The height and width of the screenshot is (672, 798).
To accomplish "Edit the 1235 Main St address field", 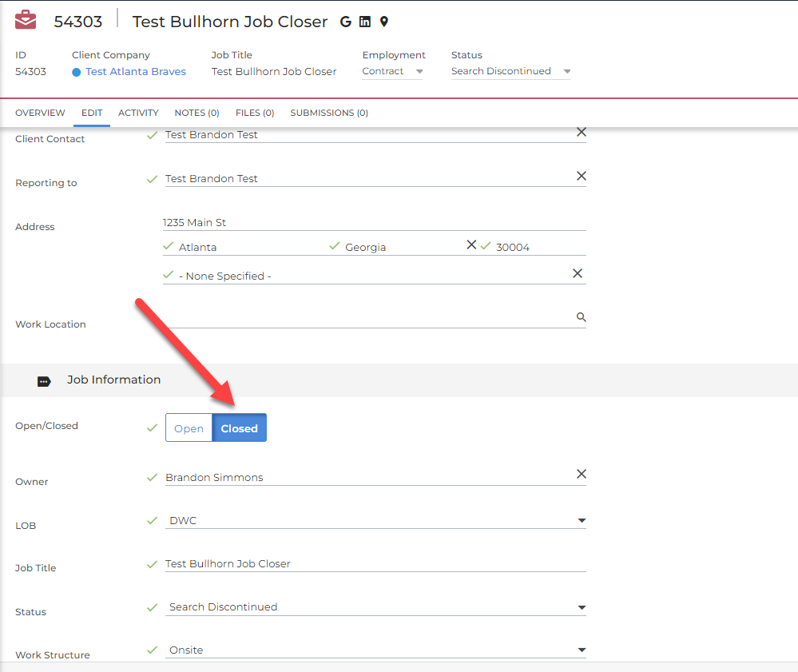I will pyautogui.click(x=374, y=222).
